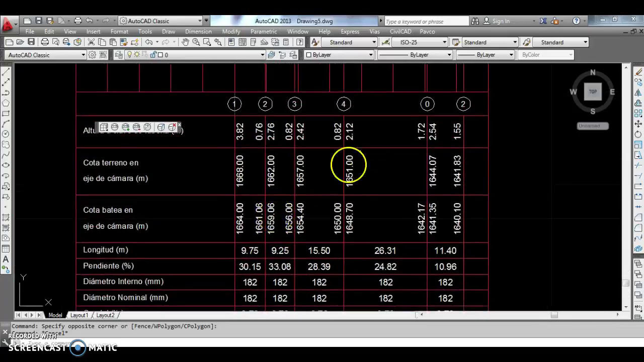This screenshot has height=362, width=644.
Task: Click the TOP face of ViewCube
Action: (593, 92)
